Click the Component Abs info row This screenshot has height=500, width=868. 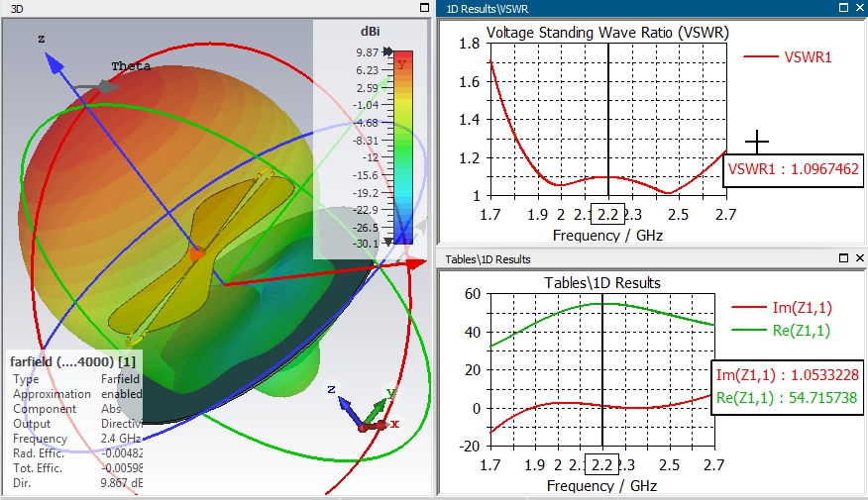[76, 409]
